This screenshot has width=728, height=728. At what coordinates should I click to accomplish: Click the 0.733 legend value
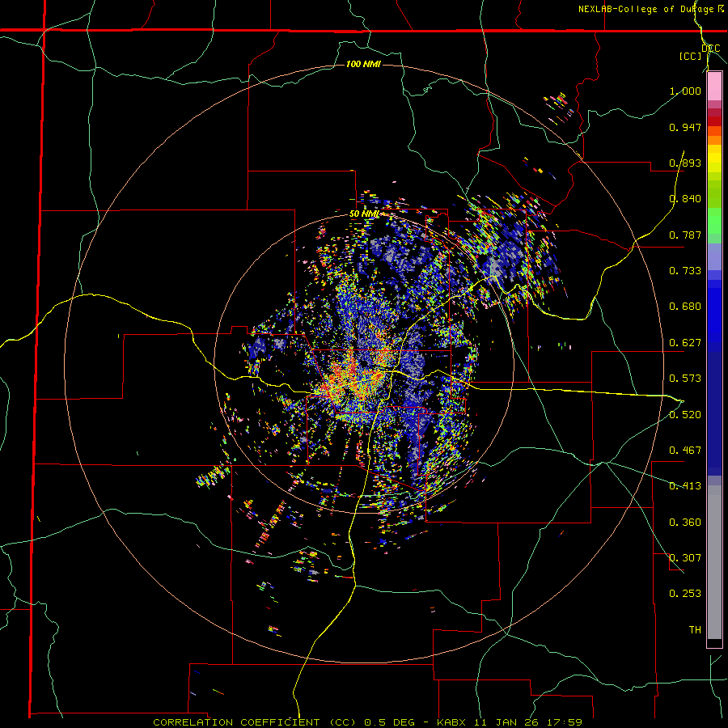click(x=685, y=271)
